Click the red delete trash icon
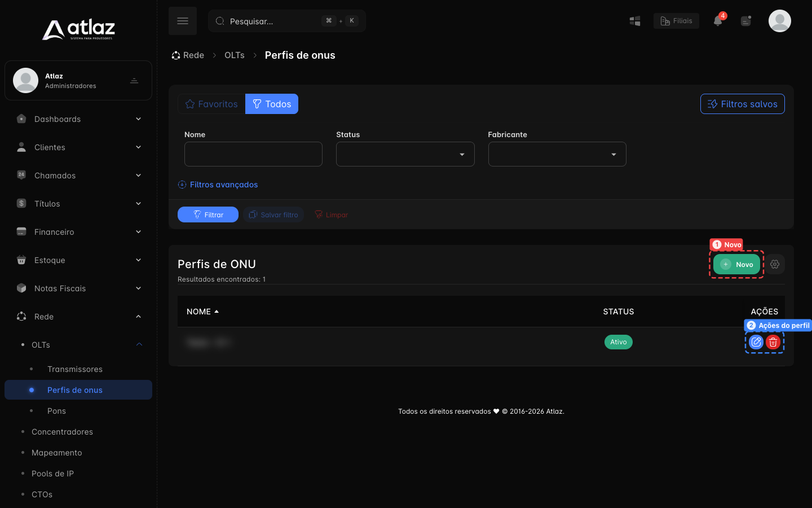Screen dimensions: 812x508 773,342
